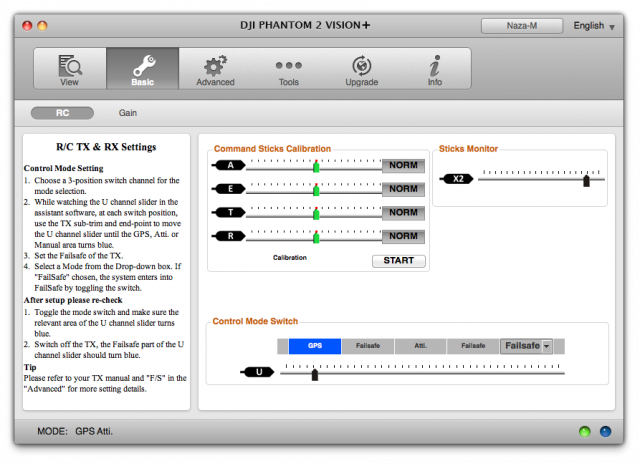Screen dimensions: 640x466
Task: Toggle NORM direction for channel E
Action: (403, 189)
